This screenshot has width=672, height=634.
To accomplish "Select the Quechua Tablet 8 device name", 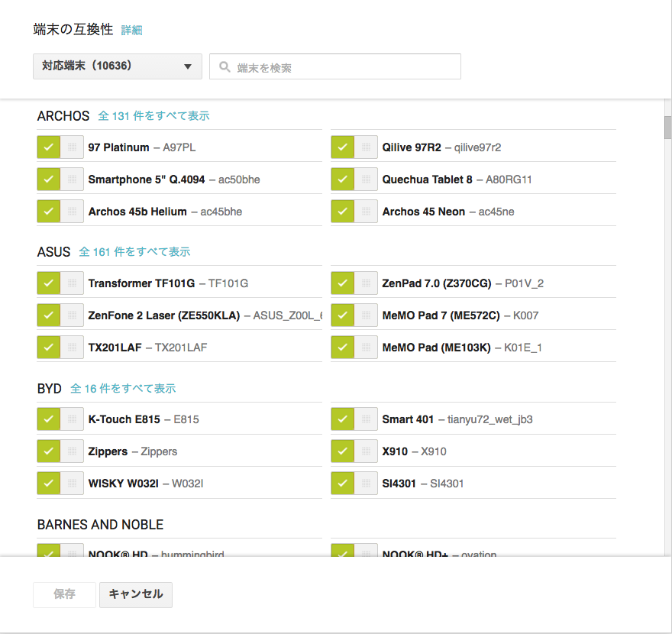I will pos(428,180).
